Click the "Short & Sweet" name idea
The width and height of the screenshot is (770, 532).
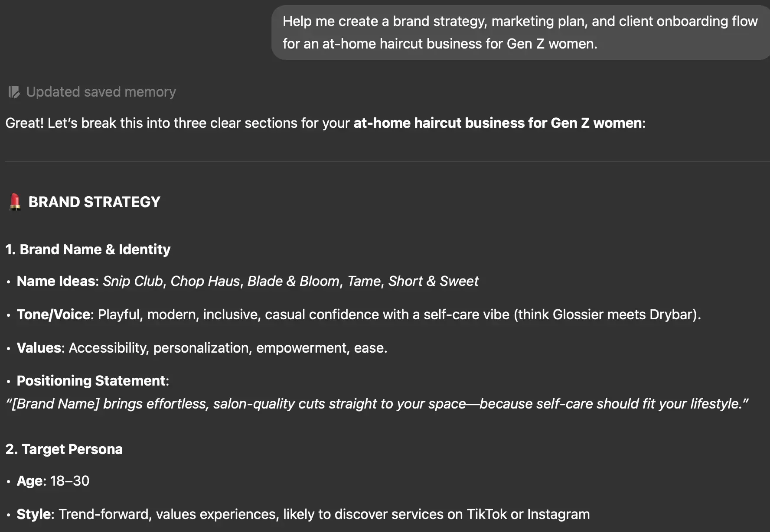tap(433, 281)
